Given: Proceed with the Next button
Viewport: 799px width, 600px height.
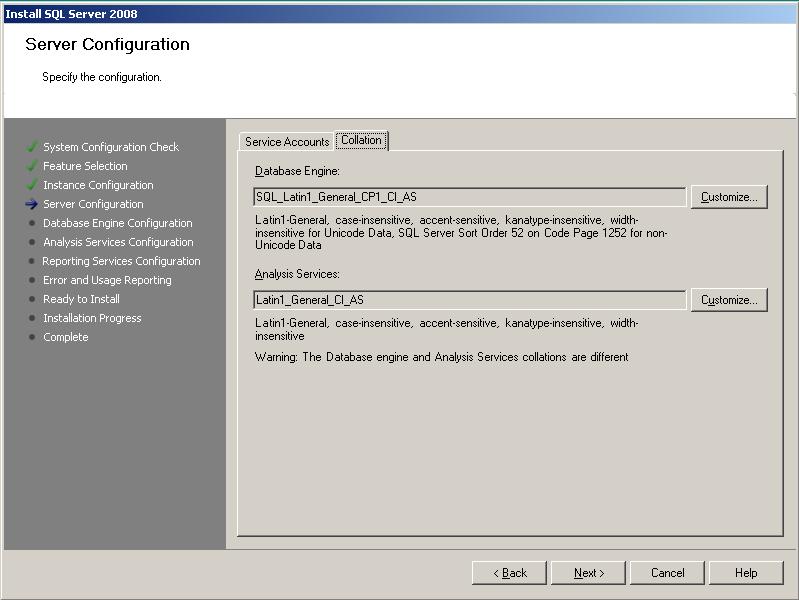Looking at the screenshot, I should [588, 573].
